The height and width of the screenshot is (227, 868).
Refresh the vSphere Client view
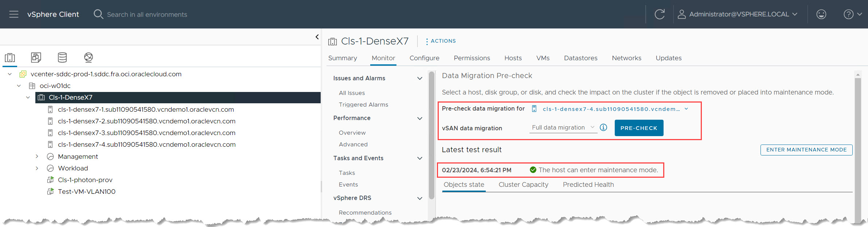click(660, 14)
